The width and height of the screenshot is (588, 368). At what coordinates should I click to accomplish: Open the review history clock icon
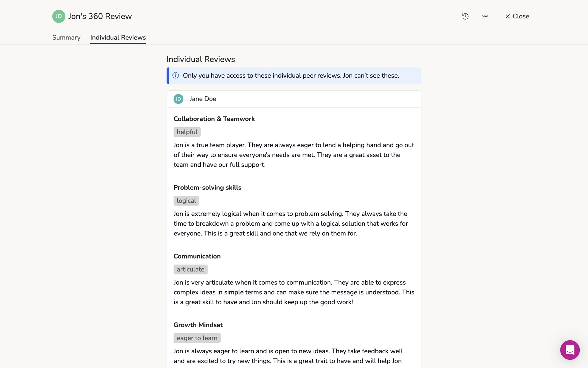pos(465,16)
